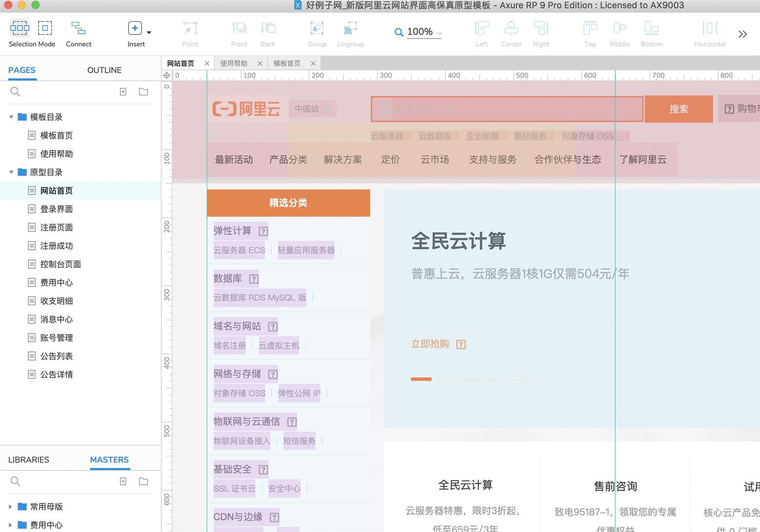Click the 云市场 navigation item
The width and height of the screenshot is (760, 532).
click(x=435, y=159)
